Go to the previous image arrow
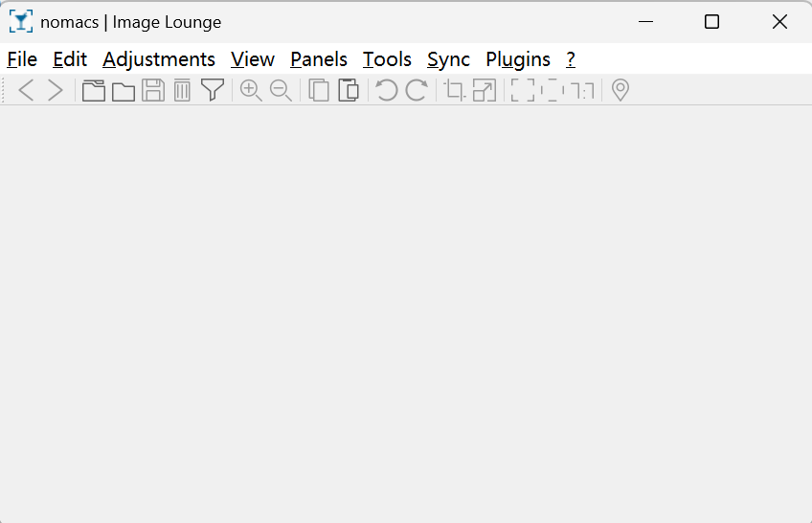Viewport: 812px width, 523px height. pos(26,90)
